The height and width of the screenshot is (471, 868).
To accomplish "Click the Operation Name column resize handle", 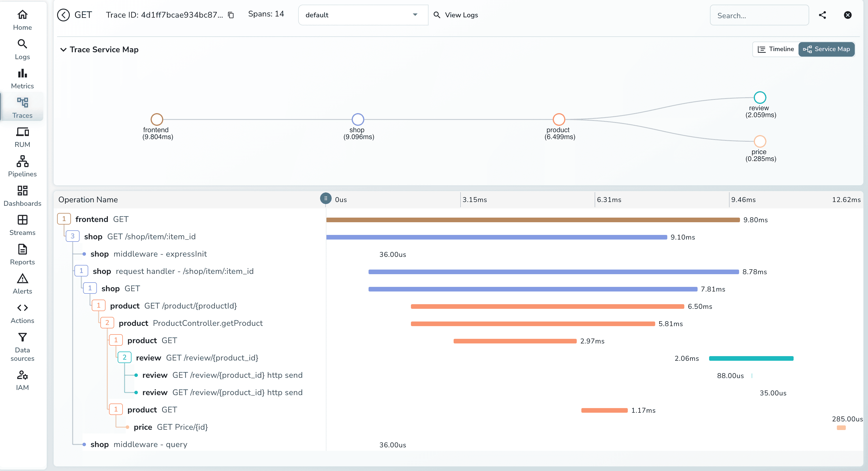I will click(326, 199).
